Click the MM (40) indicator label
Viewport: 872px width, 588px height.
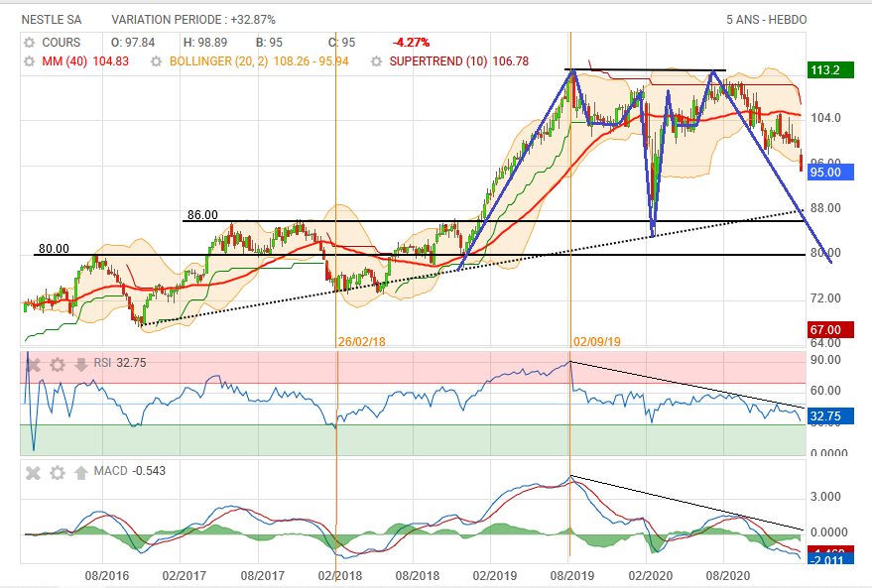(x=64, y=61)
